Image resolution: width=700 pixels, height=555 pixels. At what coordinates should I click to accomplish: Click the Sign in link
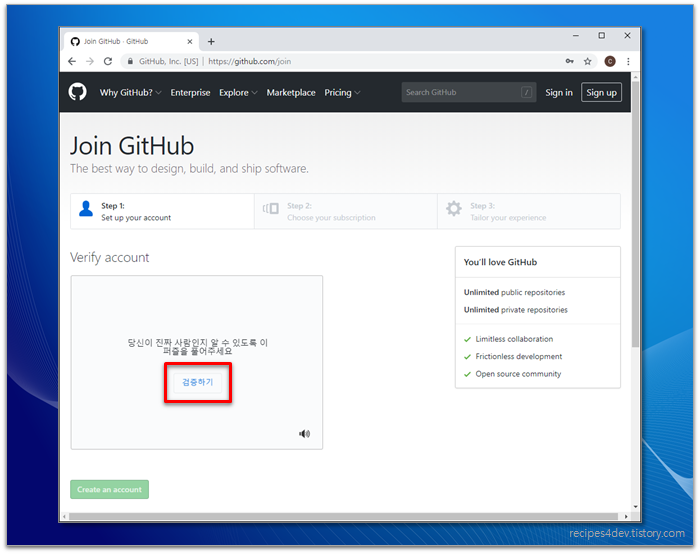pyautogui.click(x=558, y=92)
